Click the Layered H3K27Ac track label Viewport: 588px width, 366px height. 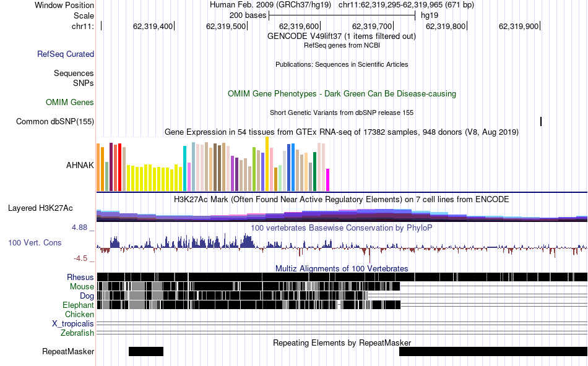pos(40,208)
